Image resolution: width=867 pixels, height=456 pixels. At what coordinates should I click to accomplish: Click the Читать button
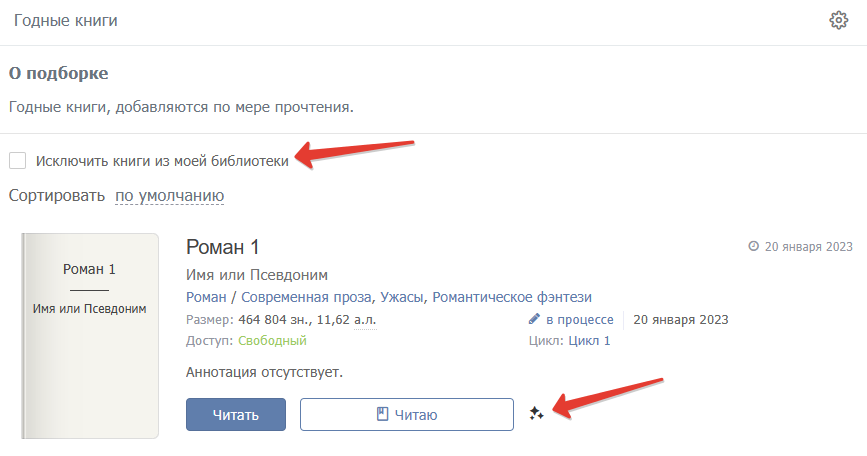pyautogui.click(x=236, y=415)
